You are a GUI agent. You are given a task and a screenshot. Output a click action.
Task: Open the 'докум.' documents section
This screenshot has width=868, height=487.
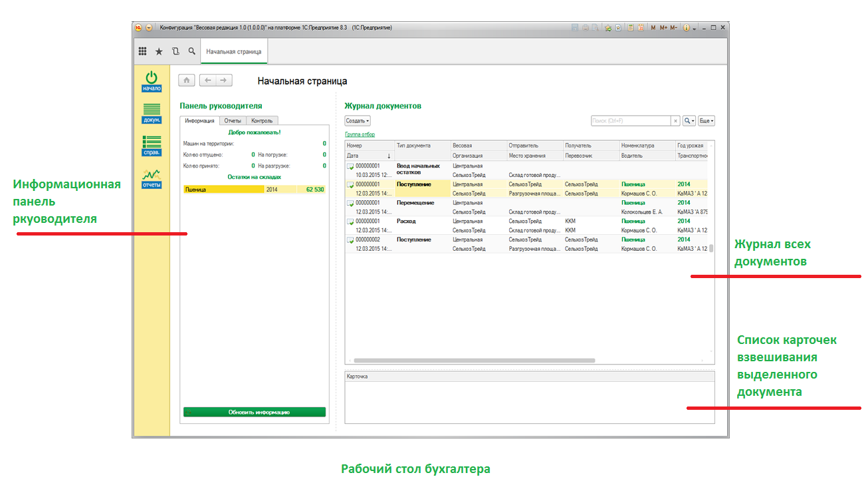click(x=152, y=113)
